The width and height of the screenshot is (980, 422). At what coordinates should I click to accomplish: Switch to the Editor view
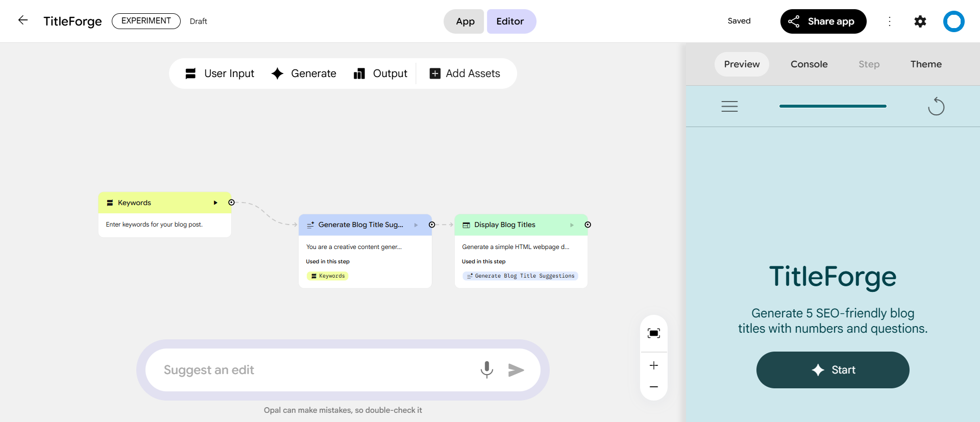[510, 21]
